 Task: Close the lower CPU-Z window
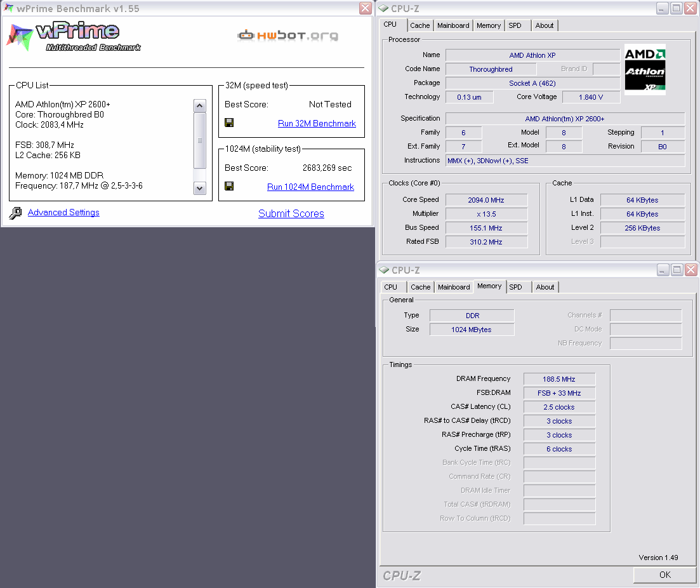(691, 270)
